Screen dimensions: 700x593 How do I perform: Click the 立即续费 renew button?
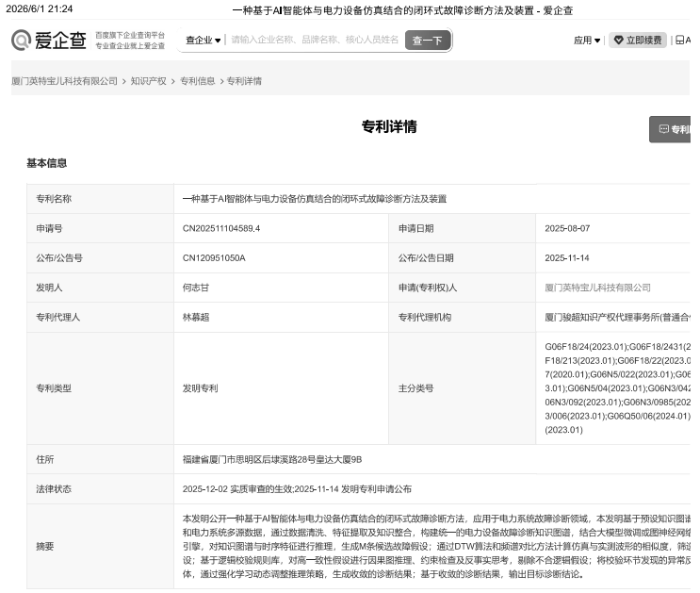pyautogui.click(x=638, y=41)
